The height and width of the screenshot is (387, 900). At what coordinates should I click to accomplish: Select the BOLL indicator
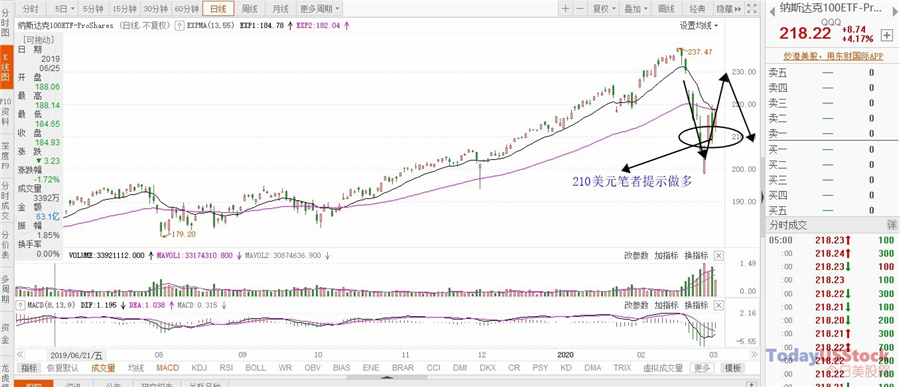point(255,368)
